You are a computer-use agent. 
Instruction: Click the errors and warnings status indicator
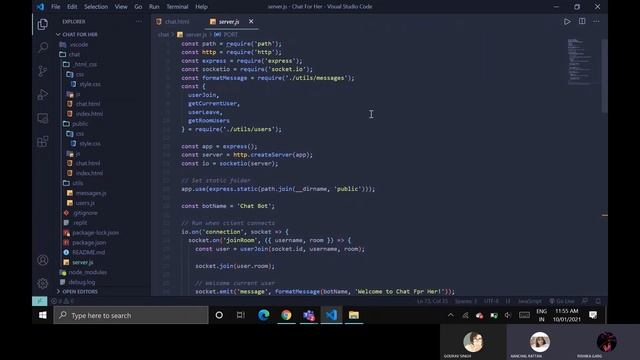point(62,301)
